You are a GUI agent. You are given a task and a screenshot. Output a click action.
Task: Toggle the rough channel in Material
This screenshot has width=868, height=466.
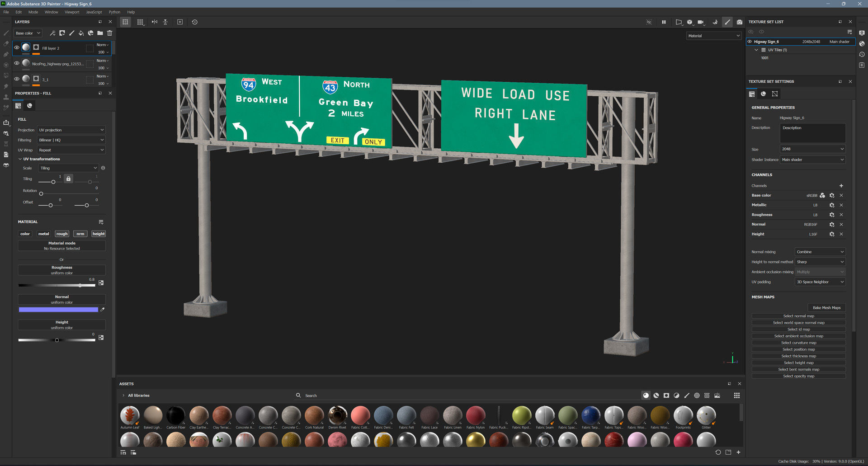pos(62,234)
